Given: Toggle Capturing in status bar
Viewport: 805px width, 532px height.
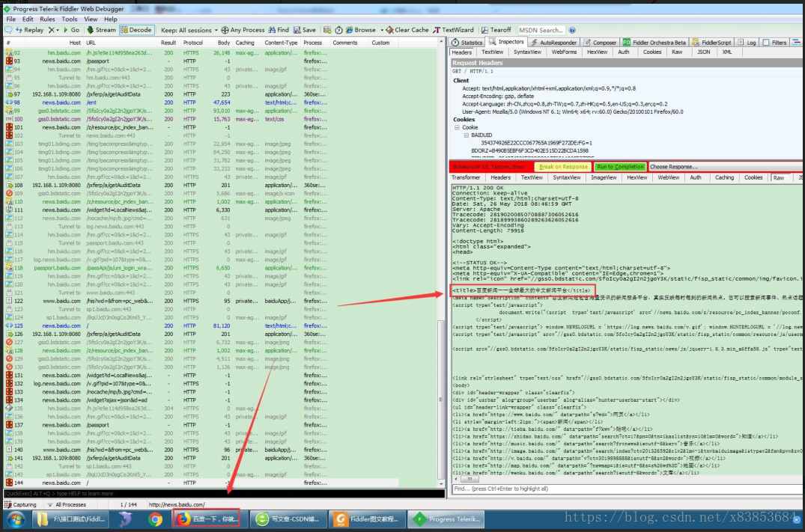Looking at the screenshot, I should 20,505.
